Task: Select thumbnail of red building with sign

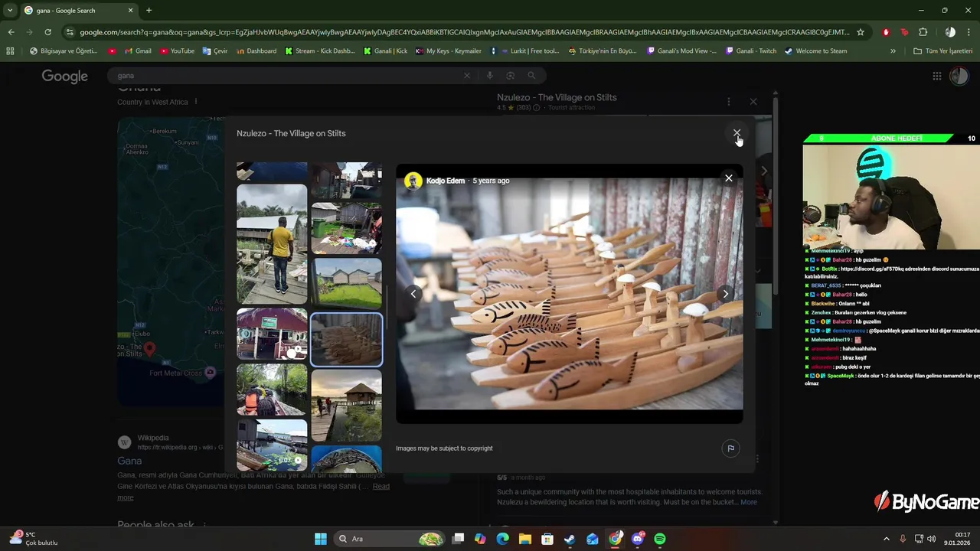Action: point(272,334)
